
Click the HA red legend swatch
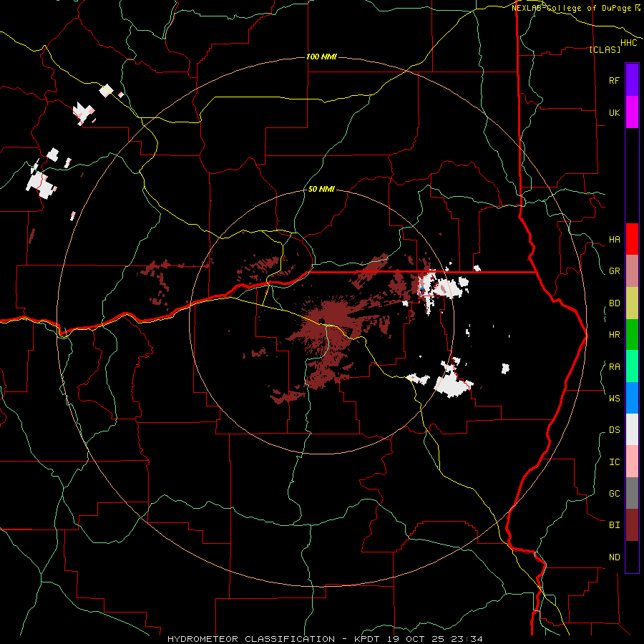pyautogui.click(x=632, y=239)
